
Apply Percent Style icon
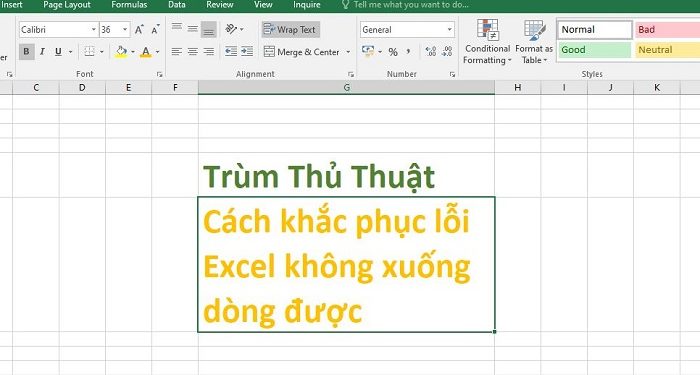coord(393,52)
